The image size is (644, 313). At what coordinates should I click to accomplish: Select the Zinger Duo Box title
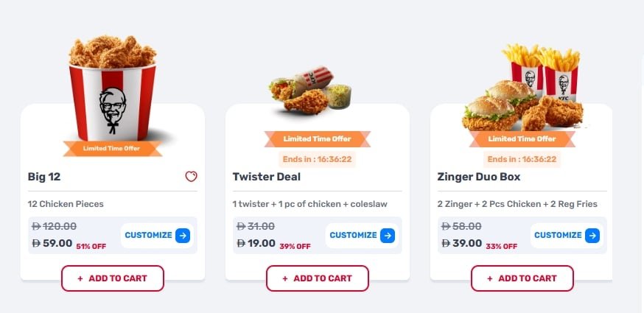tap(479, 177)
